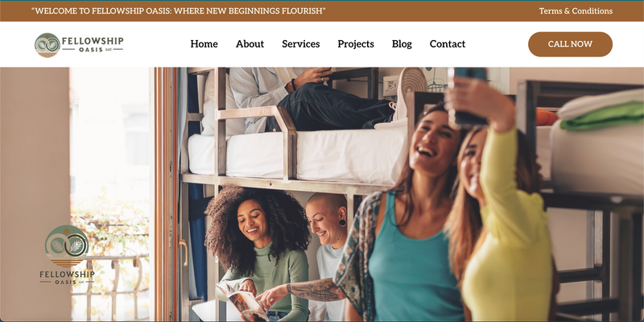This screenshot has height=322, width=644.
Task: Click the circular Fellowship Oasis emblem in header
Action: [x=47, y=45]
